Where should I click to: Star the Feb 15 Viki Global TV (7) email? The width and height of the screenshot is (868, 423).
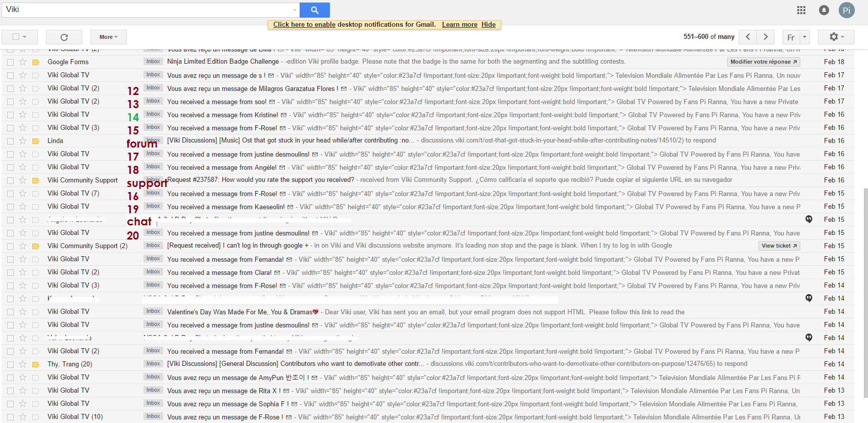[x=23, y=193]
